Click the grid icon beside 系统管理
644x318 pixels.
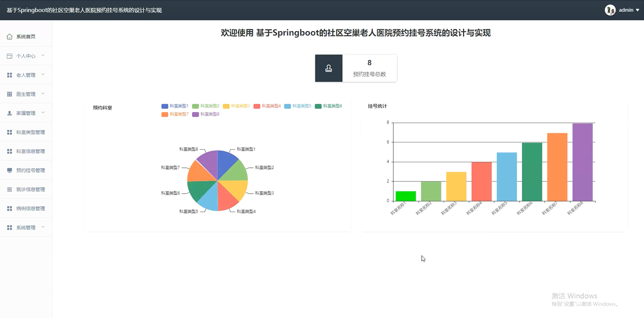coord(9,227)
